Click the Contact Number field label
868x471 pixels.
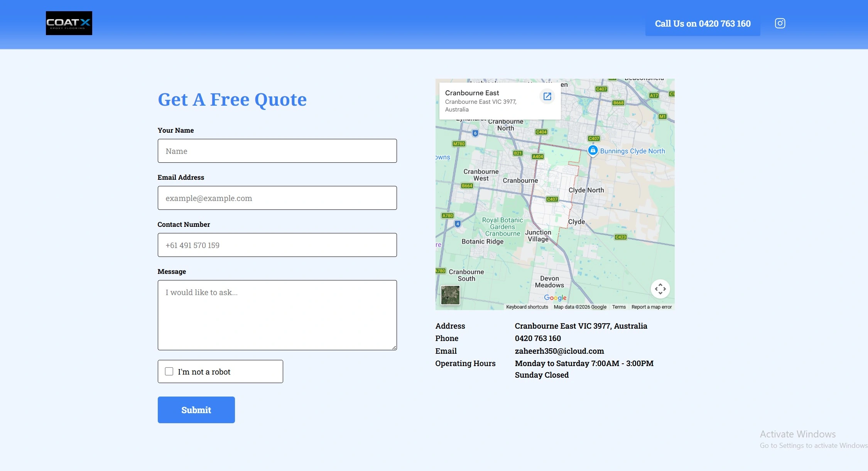(x=184, y=225)
